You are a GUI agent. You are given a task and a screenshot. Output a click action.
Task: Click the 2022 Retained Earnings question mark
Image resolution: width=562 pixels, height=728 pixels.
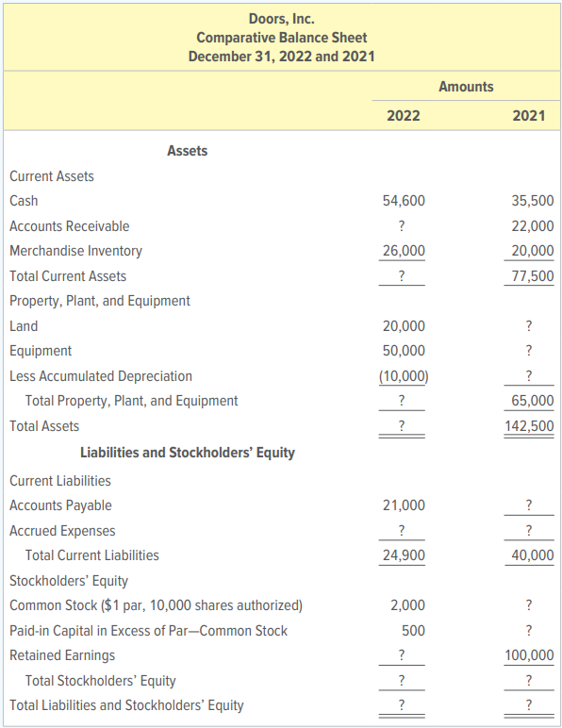402,655
